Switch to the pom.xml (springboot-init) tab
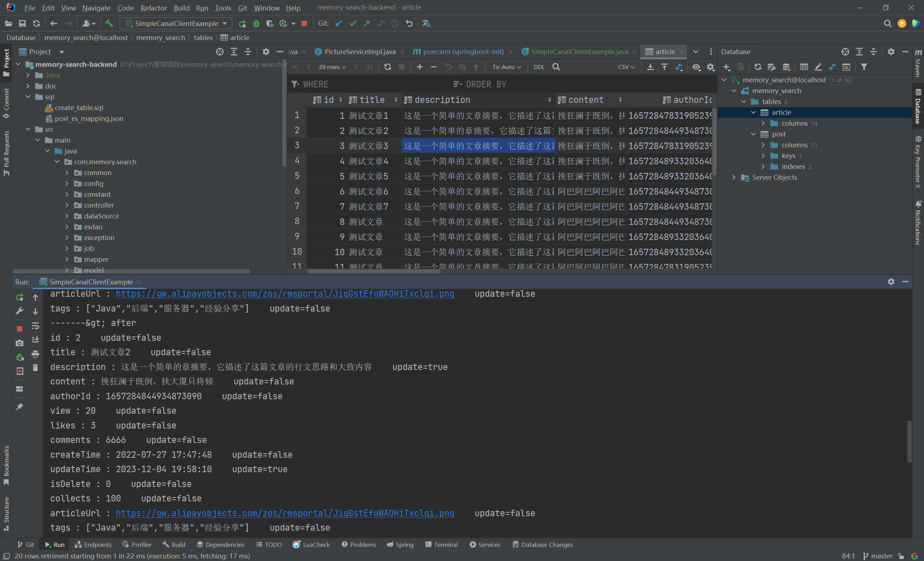Viewport: 924px width, 561px height. tap(463, 52)
